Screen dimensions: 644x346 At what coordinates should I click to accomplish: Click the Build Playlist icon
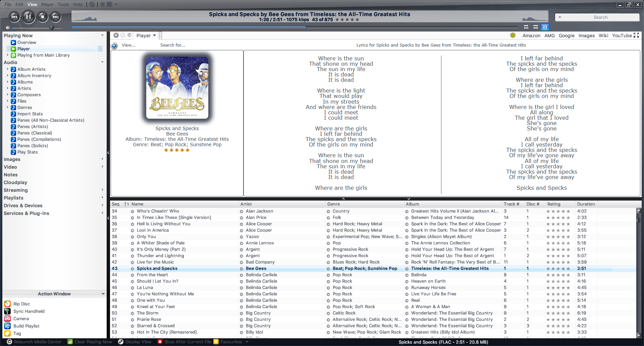pyautogui.click(x=7, y=326)
